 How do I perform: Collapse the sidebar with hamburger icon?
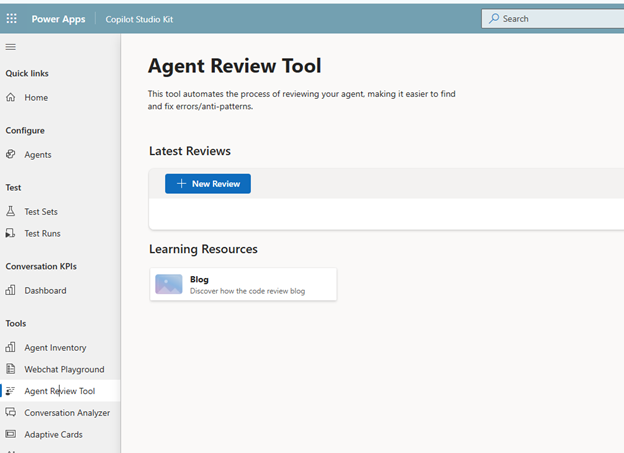pyautogui.click(x=11, y=47)
